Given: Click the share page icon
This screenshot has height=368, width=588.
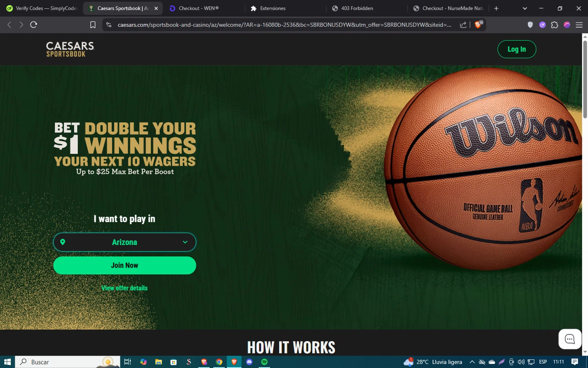Looking at the screenshot, I should (x=463, y=25).
